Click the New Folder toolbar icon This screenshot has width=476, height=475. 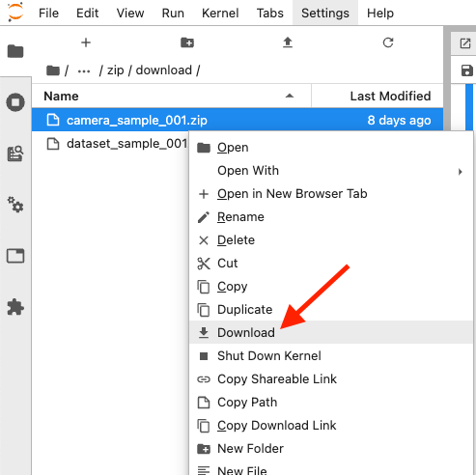coord(187,42)
